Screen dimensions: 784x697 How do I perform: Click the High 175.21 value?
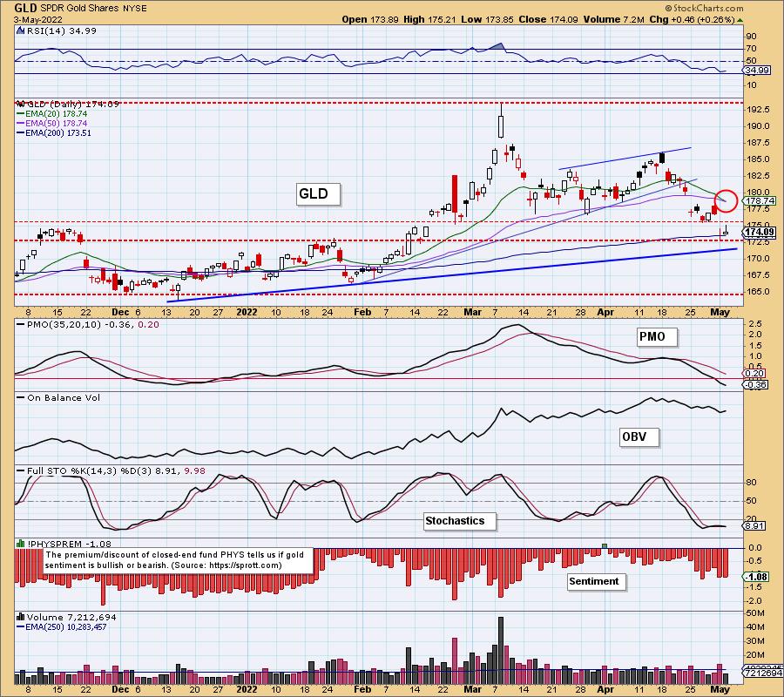[x=429, y=19]
